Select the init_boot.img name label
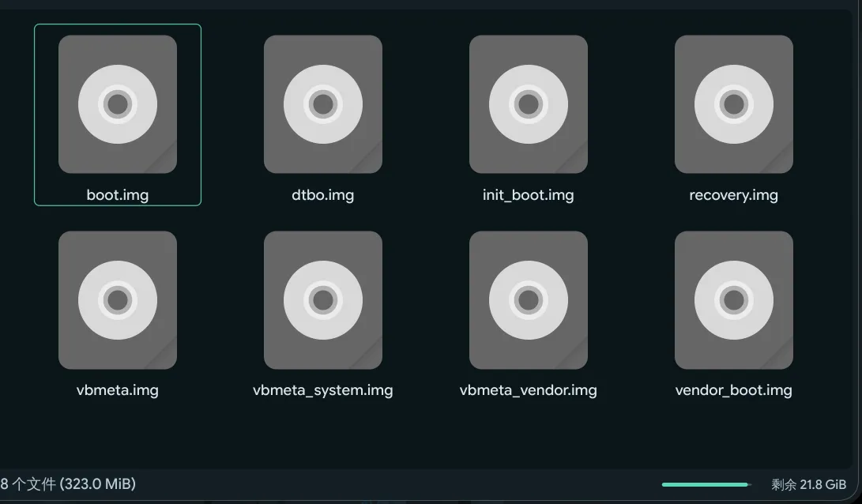This screenshot has height=504, width=862. pyautogui.click(x=528, y=195)
